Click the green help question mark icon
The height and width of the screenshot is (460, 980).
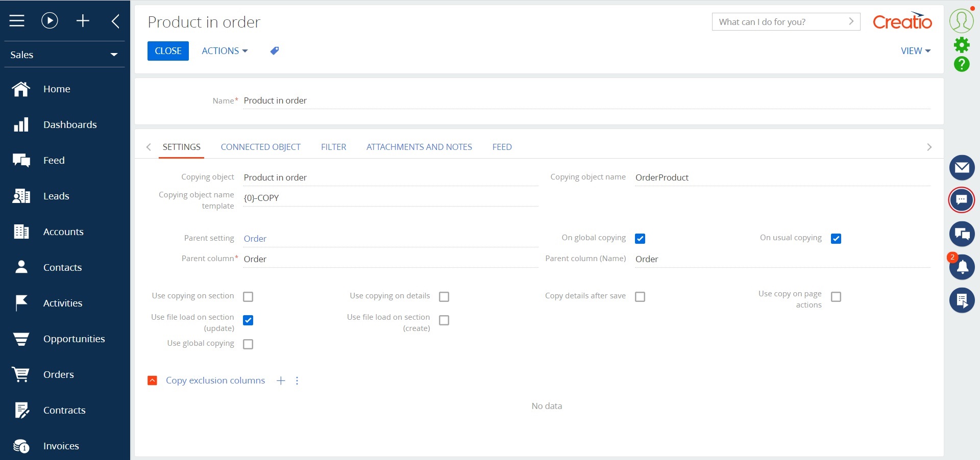[962, 64]
